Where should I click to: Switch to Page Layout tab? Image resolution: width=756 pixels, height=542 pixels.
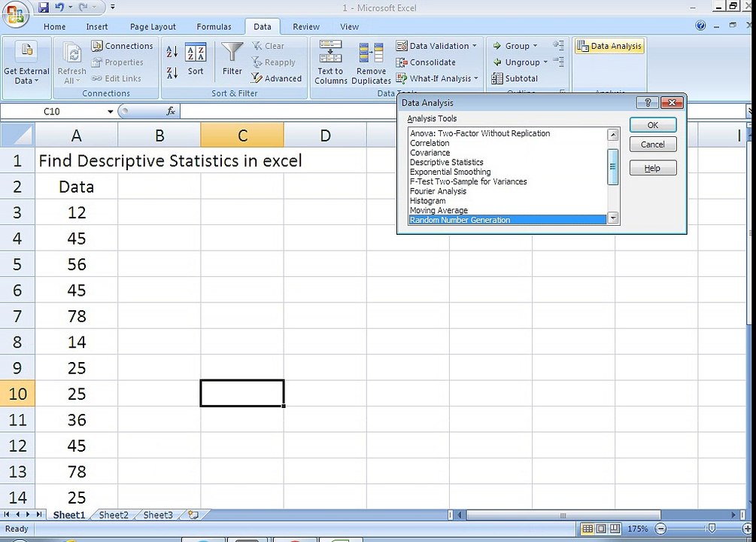(x=153, y=26)
